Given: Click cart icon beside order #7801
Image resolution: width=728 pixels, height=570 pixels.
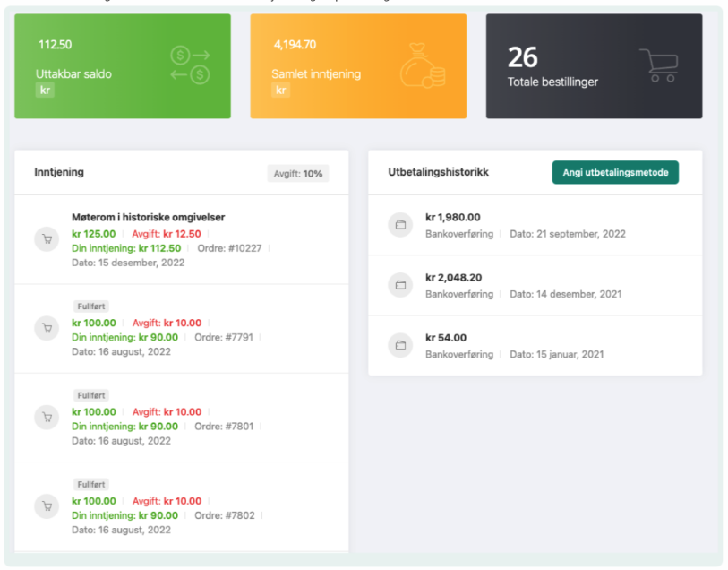Looking at the screenshot, I should pos(46,418).
